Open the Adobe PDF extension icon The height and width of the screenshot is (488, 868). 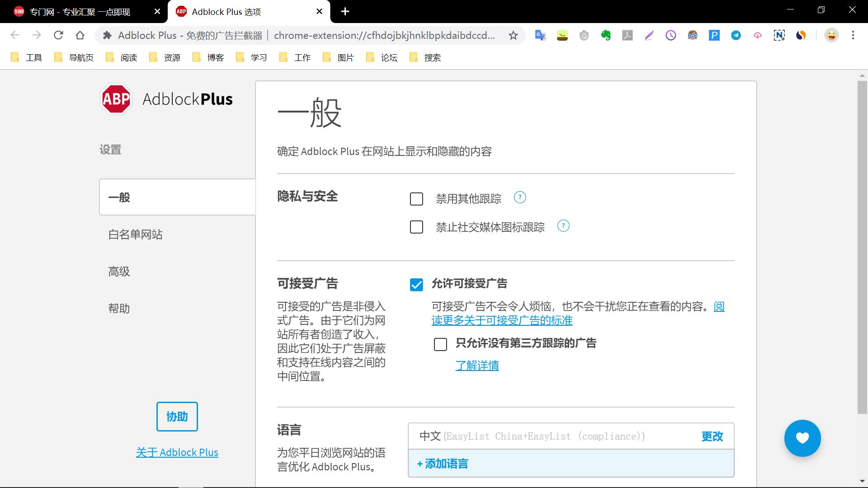[627, 35]
